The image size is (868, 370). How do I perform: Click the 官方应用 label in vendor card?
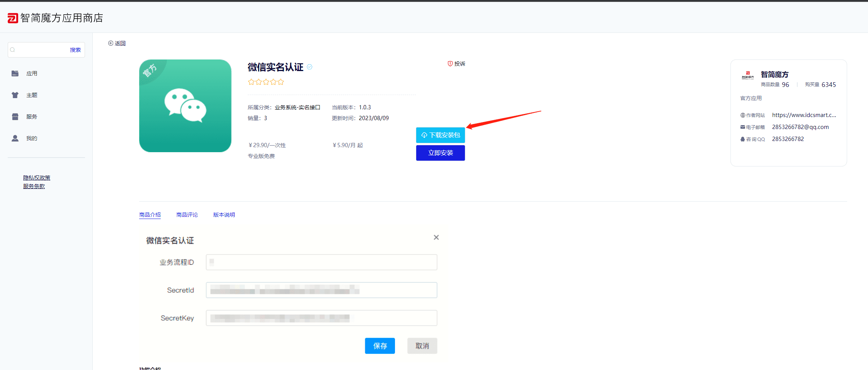click(751, 98)
